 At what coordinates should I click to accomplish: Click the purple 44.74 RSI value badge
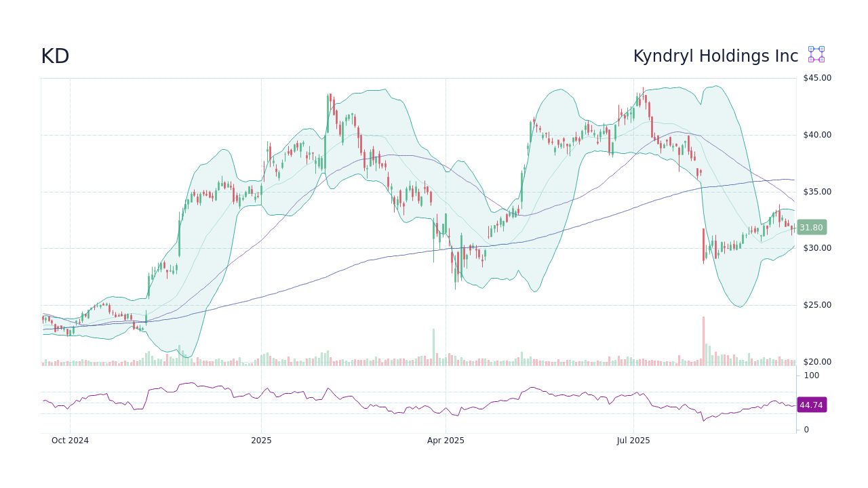tap(811, 405)
